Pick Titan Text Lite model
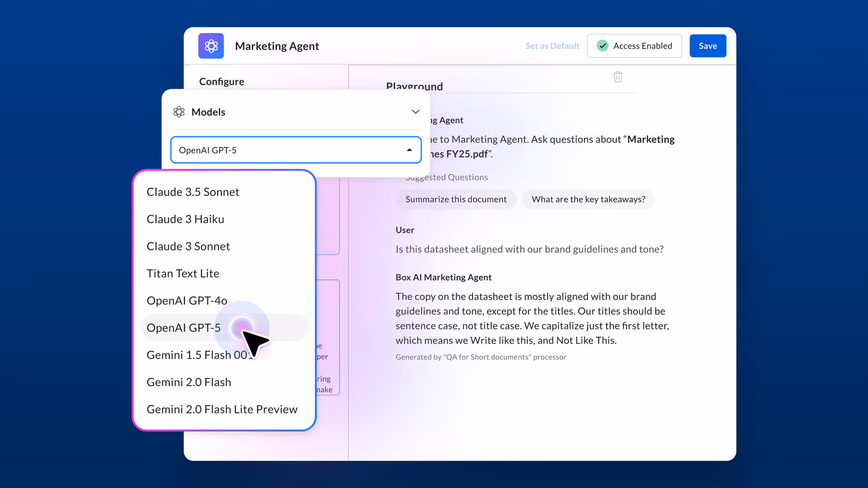This screenshot has width=868, height=488. [x=183, y=274]
